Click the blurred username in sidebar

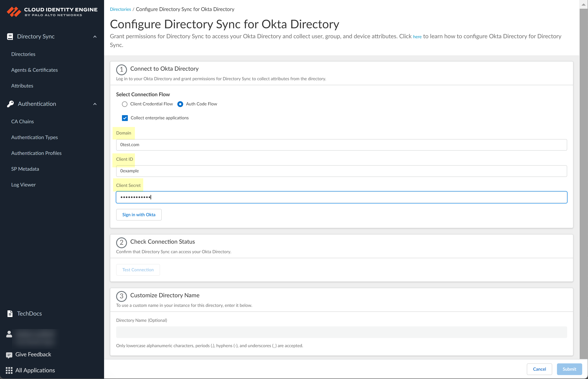35,338
